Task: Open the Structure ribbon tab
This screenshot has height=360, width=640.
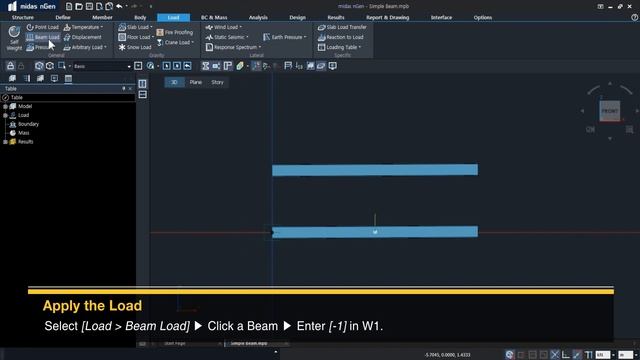Action: 23,18
